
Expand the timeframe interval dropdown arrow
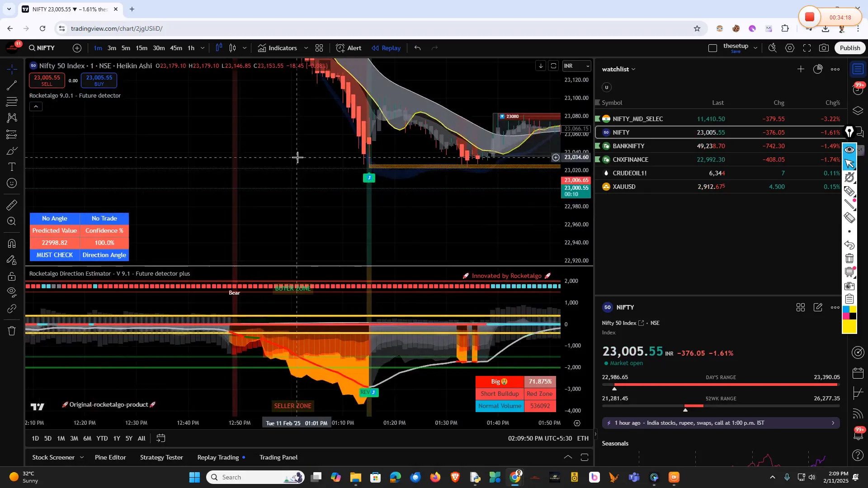(203, 48)
